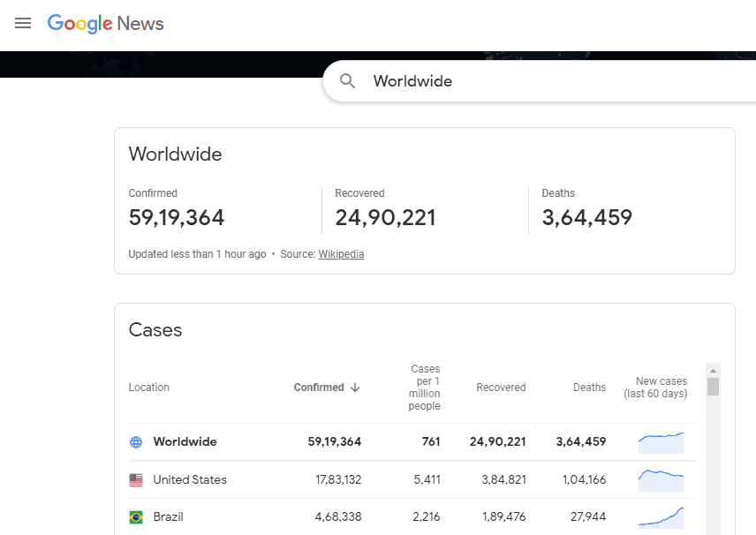Click United States deaths value 1,04,166
The image size is (756, 535).
coord(585,479)
